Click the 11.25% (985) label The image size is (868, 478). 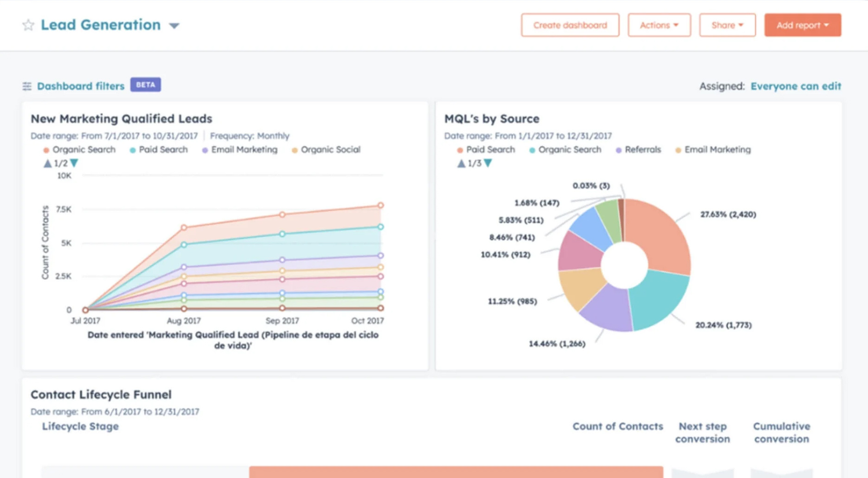[x=512, y=302]
